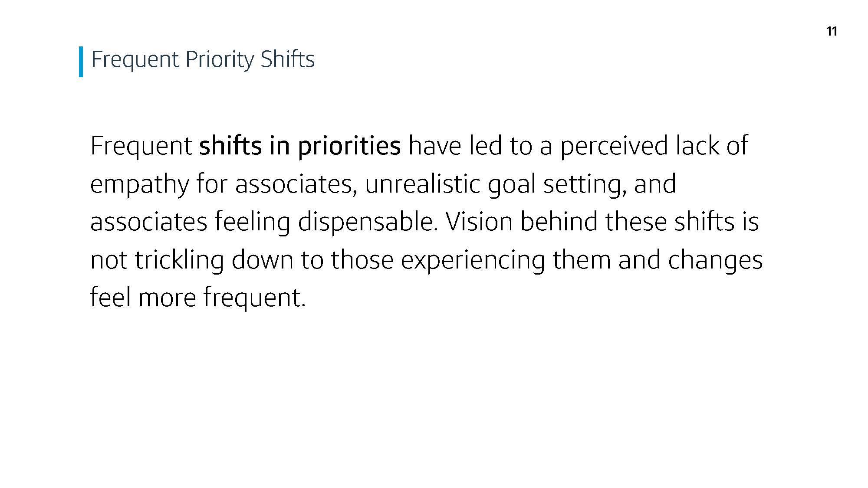Screen dimensions: 868x488
Task: Click the word 'Shifts' in the title
Action: point(288,59)
